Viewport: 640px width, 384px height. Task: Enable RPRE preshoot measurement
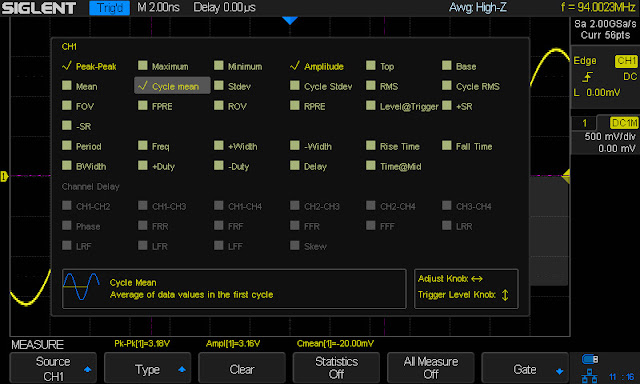(295, 105)
